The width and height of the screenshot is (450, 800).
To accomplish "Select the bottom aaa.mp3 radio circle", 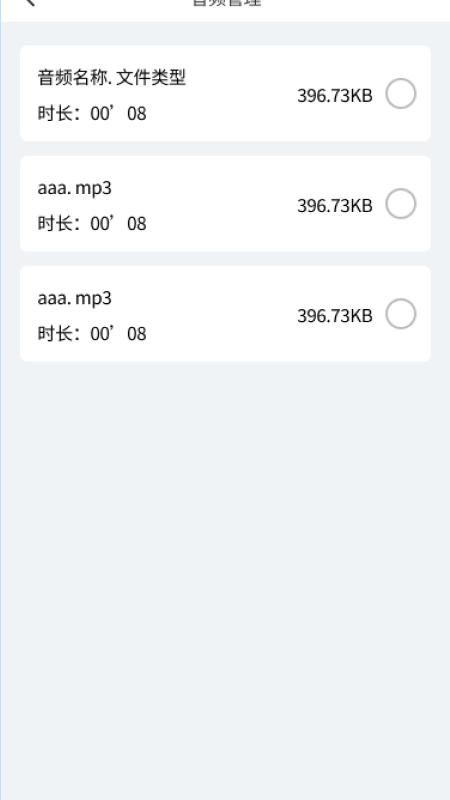I will pos(401,314).
